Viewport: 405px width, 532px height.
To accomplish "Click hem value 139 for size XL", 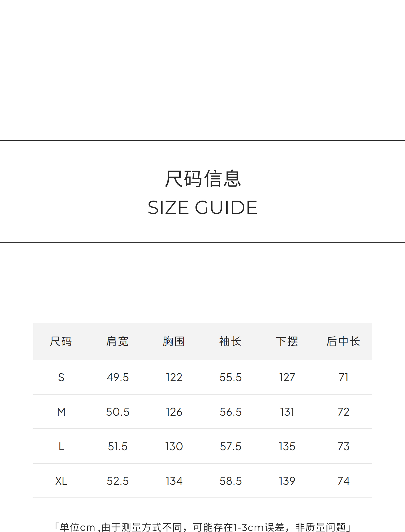I will coord(287,481).
